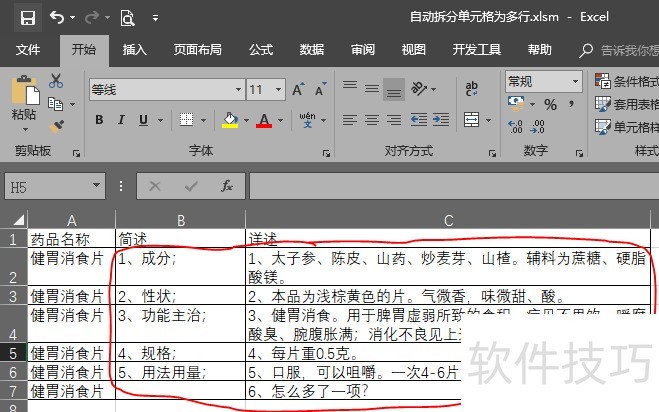
Task: Open alignment settings launcher in 对齐方式
Action: [492, 153]
